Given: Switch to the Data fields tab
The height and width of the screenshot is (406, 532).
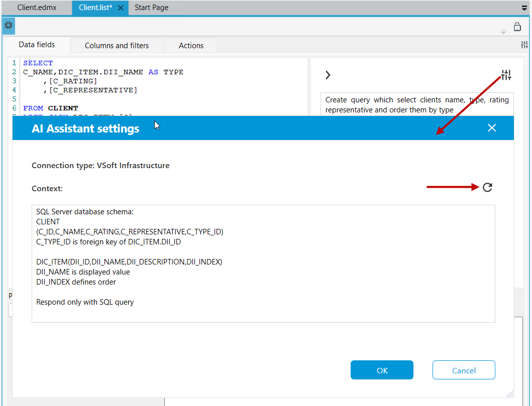Looking at the screenshot, I should point(37,45).
